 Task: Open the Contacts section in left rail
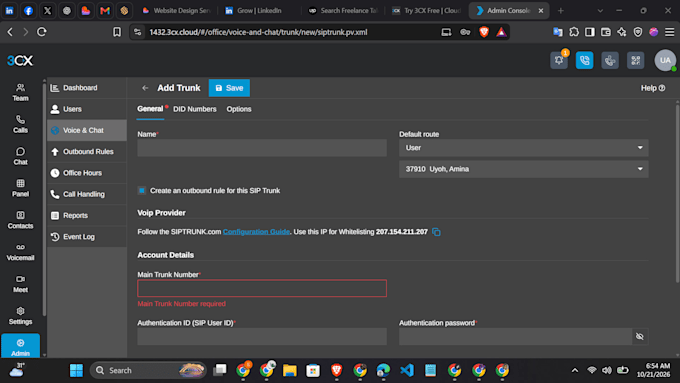[x=20, y=220]
